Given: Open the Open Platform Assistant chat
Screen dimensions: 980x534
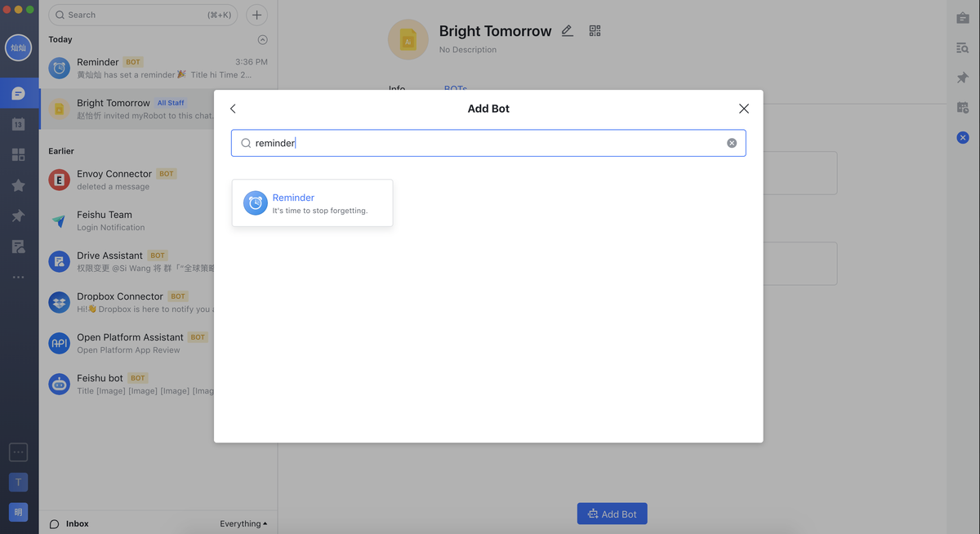Looking at the screenshot, I should click(x=127, y=343).
